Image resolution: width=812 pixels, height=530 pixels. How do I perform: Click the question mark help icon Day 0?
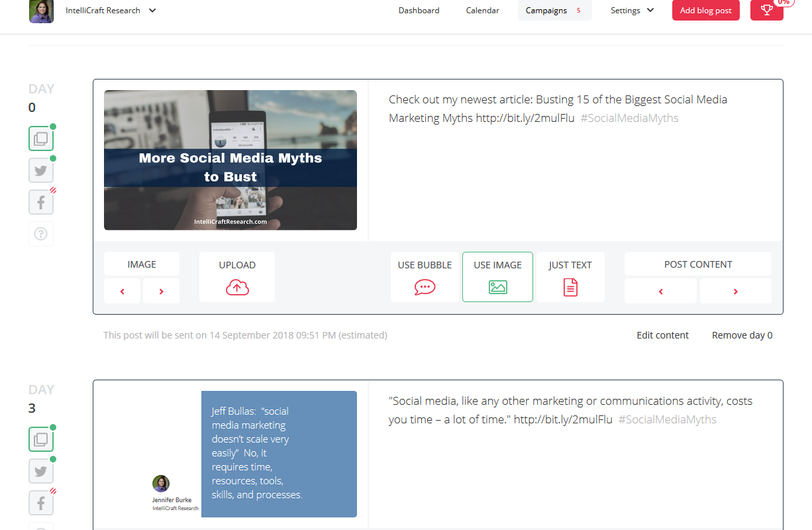pyautogui.click(x=41, y=234)
